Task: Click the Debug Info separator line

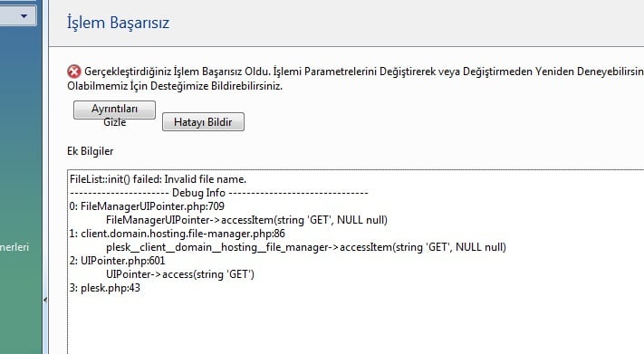Action: pyautogui.click(x=219, y=193)
